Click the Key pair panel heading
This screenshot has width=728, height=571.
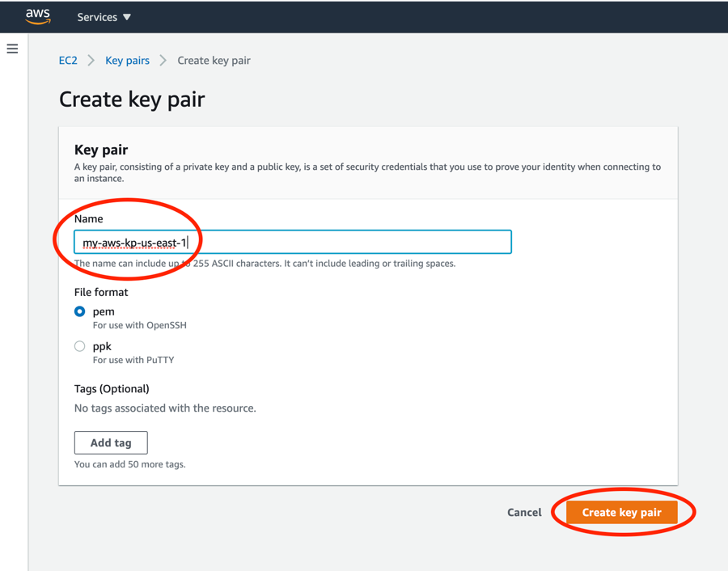100,150
